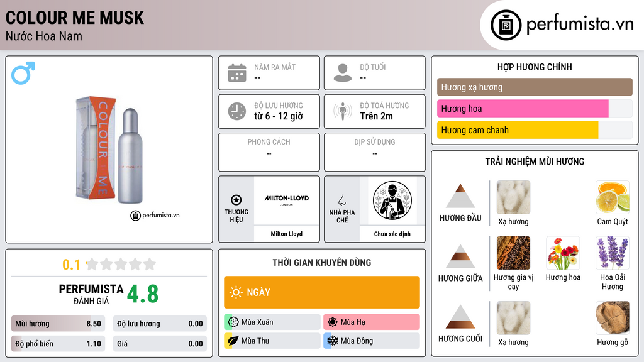Click the Nước Hoa Nam subtitle
644x362 pixels.
[x=44, y=36]
